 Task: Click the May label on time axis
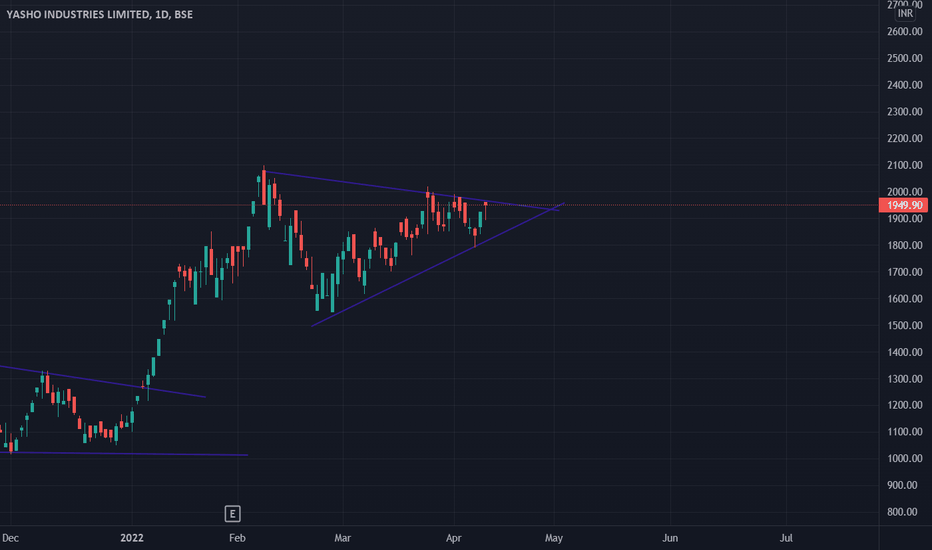pyautogui.click(x=554, y=538)
